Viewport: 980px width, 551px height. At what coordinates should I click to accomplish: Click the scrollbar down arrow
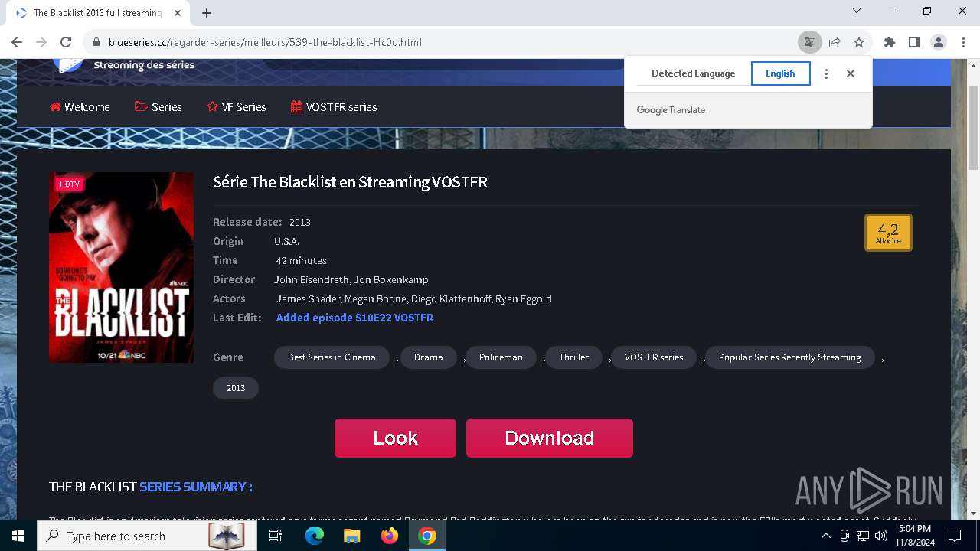pyautogui.click(x=973, y=514)
